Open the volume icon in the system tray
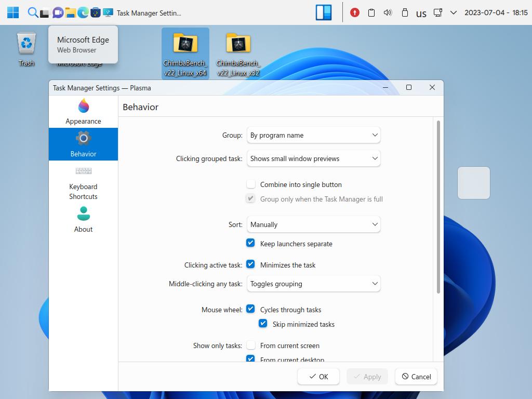 [388, 12]
